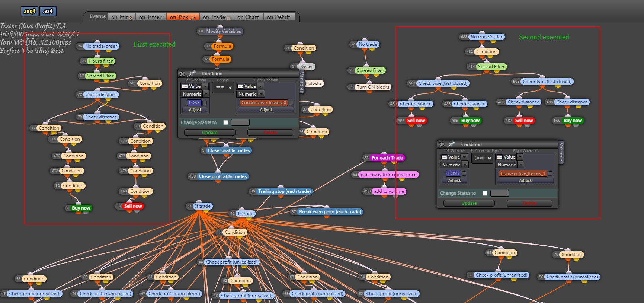The width and height of the screenshot is (644, 303).
Task: Enable Change Status to in Above-or-Equals panel
Action: point(485,193)
